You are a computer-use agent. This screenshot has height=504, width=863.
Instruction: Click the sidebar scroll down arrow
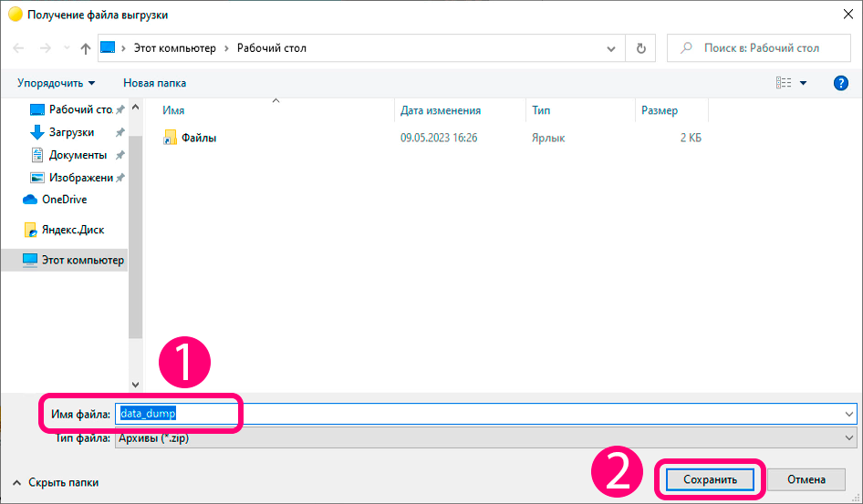(135, 385)
